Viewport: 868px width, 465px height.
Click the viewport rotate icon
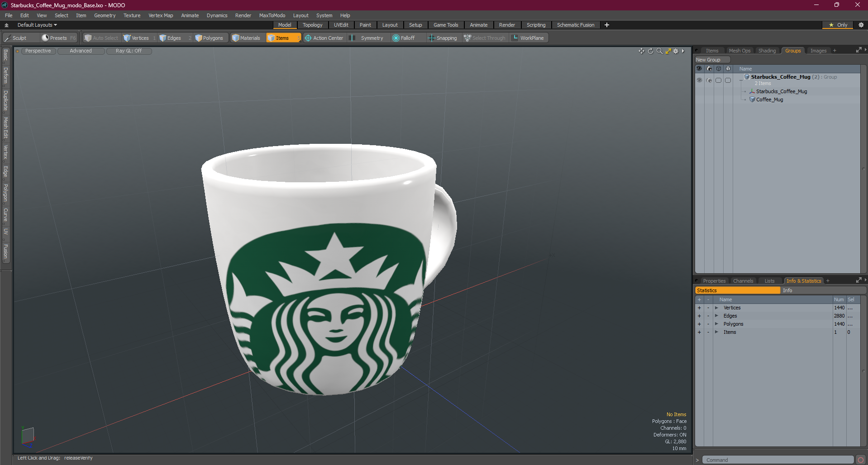[650, 51]
